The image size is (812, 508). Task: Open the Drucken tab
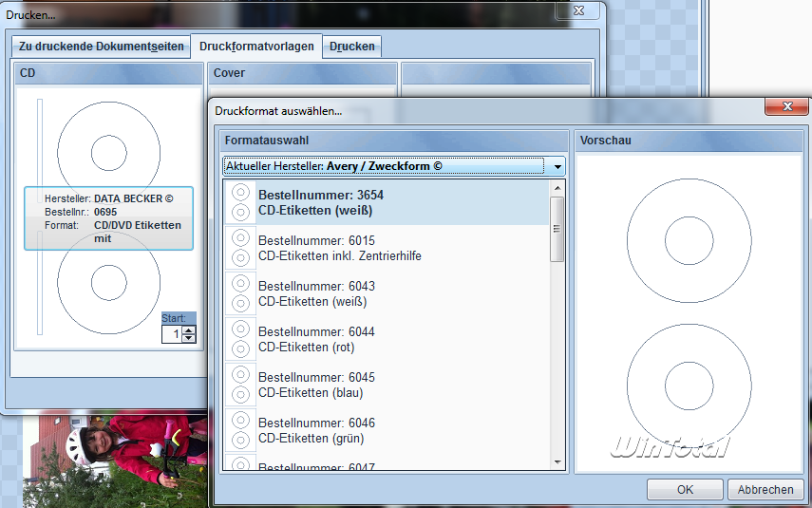[x=352, y=47]
